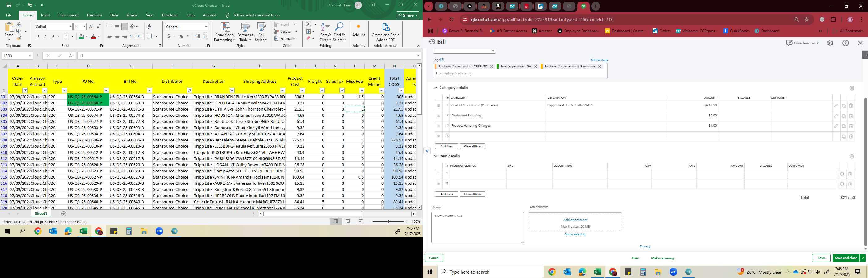Click the Italic button in Excel
The width and height of the screenshot is (868, 278).
click(x=45, y=36)
